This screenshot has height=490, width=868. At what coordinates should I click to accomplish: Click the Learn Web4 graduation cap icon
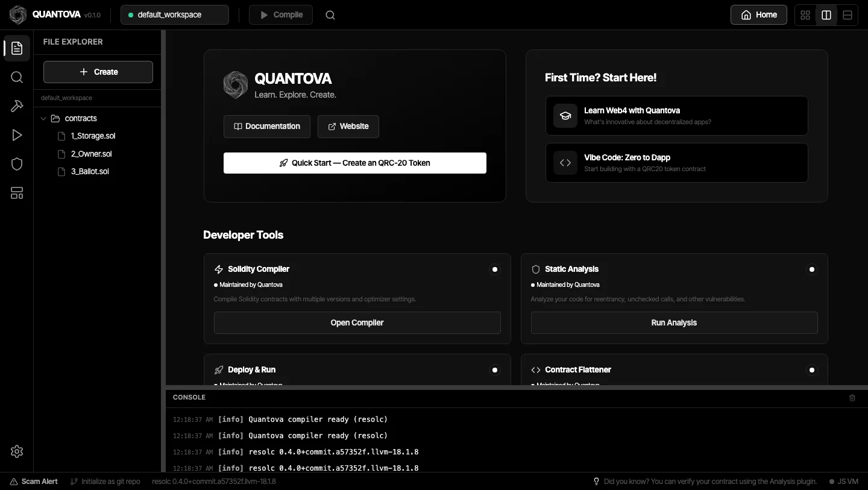[x=565, y=115]
